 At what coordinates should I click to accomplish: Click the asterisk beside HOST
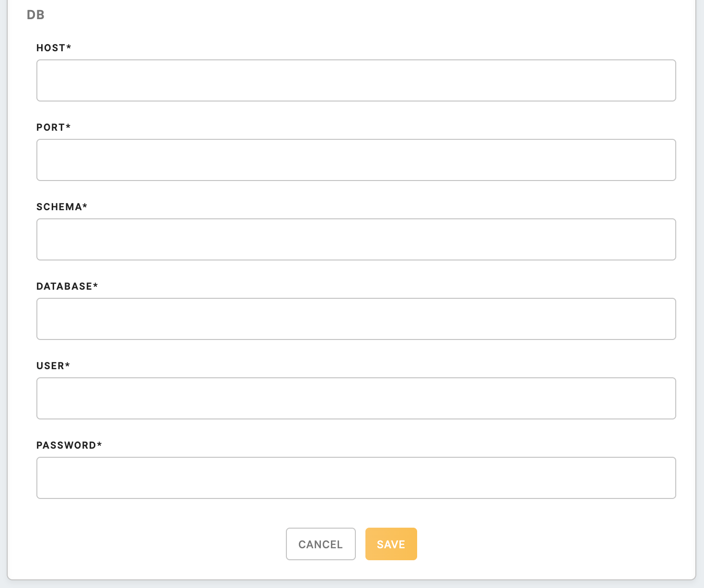click(69, 47)
